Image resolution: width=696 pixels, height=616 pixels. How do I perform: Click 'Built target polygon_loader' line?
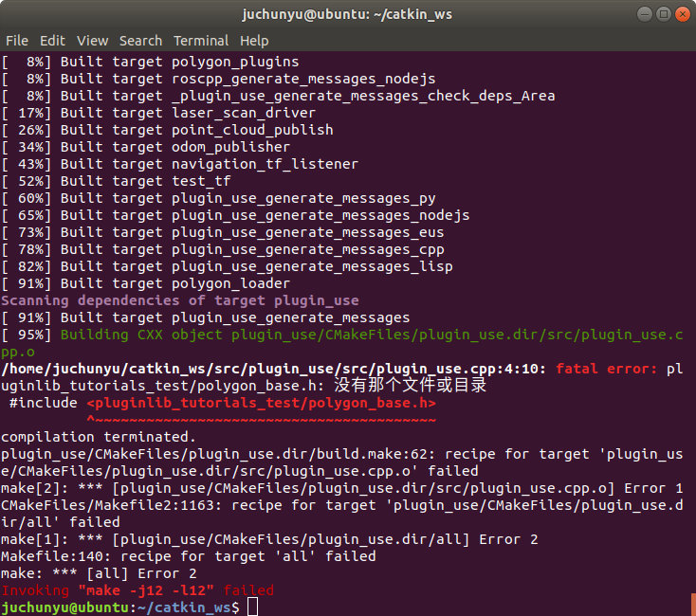[x=146, y=283]
